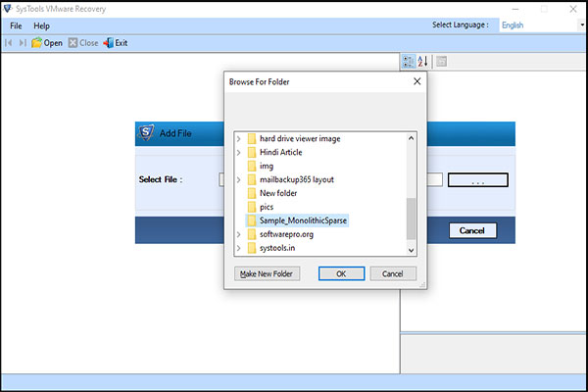This screenshot has width=588, height=392.
Task: Select the softwarepro.org folder
Action: coord(286,234)
